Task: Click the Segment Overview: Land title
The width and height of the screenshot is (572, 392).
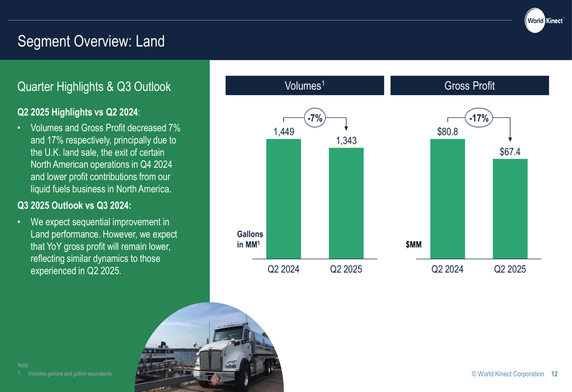Action: coord(91,41)
